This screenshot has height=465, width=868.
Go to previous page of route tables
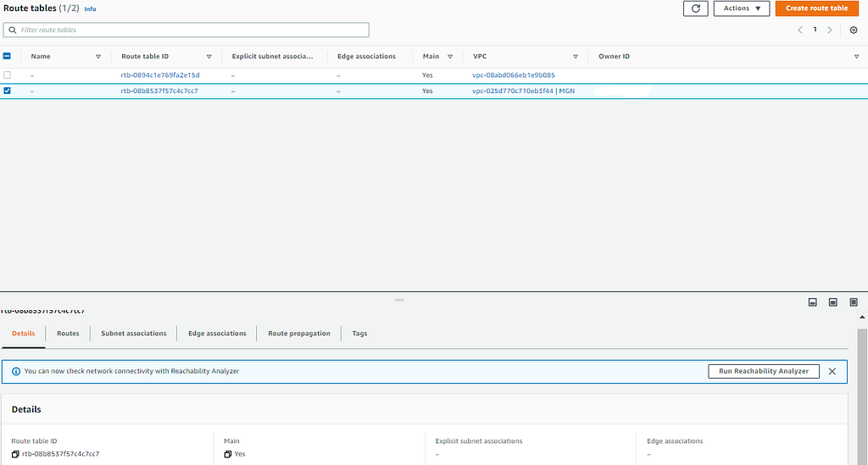(x=800, y=30)
